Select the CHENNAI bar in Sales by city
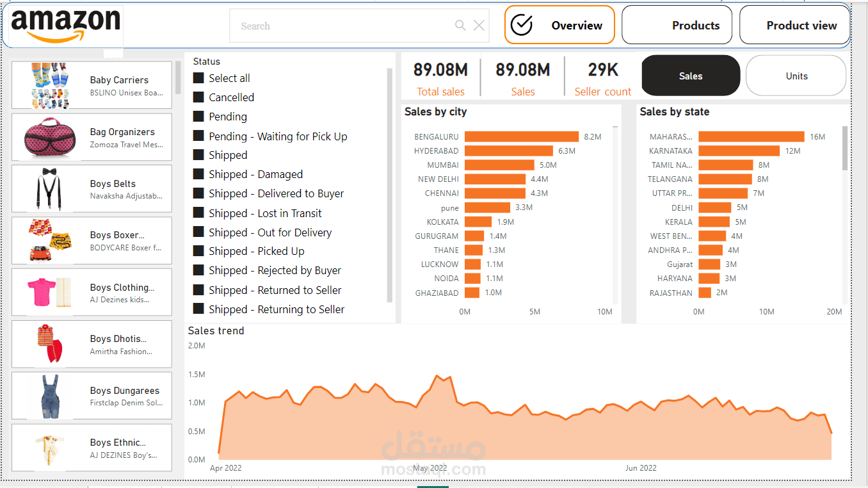Screen dimensions: 868x488 [x=495, y=193]
